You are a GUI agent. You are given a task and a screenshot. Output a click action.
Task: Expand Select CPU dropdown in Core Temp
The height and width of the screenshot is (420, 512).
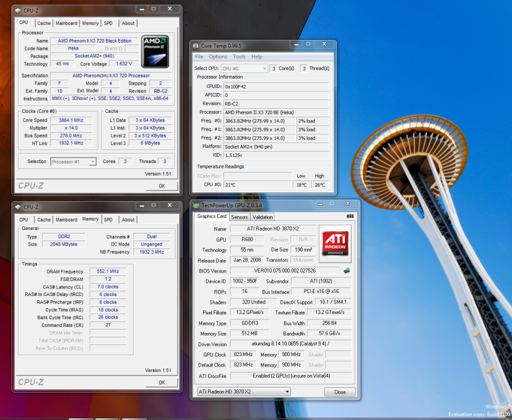[264, 68]
